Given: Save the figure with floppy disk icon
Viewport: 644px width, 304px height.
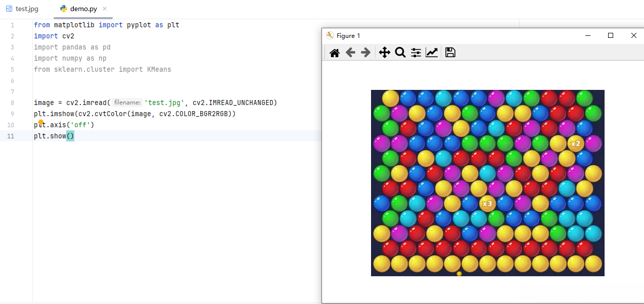Looking at the screenshot, I should 450,53.
